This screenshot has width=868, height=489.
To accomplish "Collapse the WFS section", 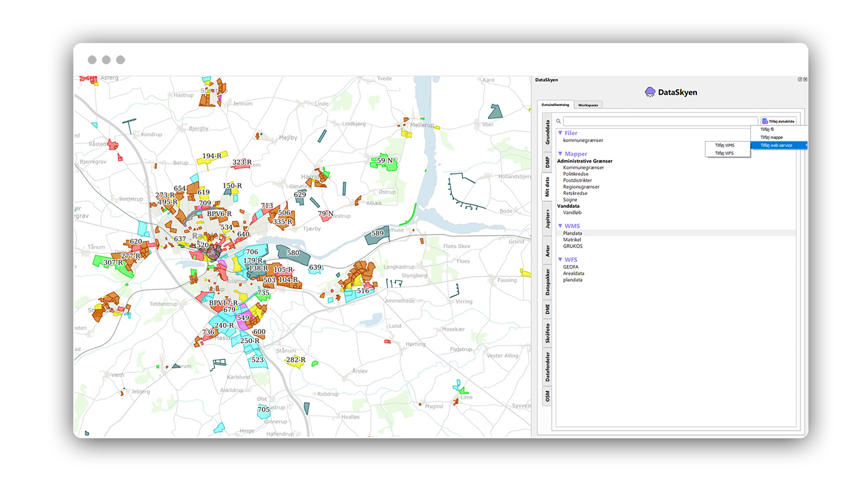I will [560, 259].
